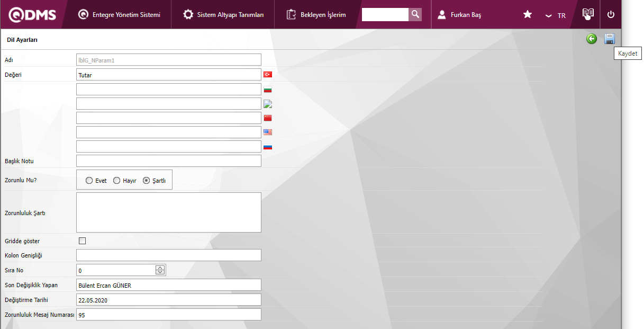Open Bekleyen İşlerim menu
The image size is (644, 329).
tap(316, 15)
